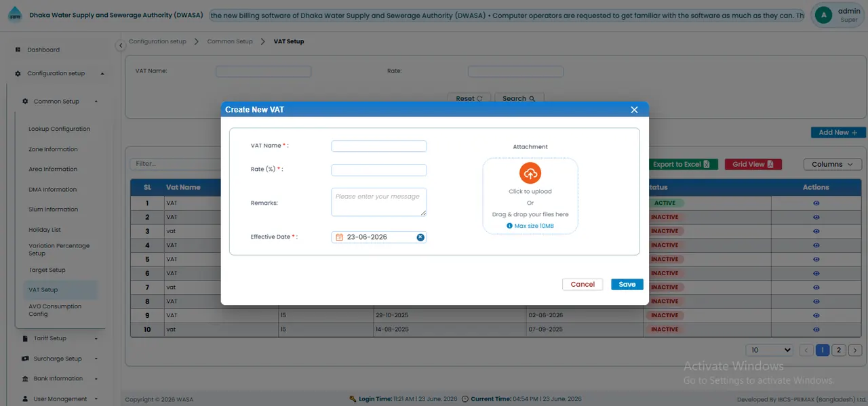This screenshot has width=868, height=406.
Task: View row 4 using the eye icon
Action: pyautogui.click(x=816, y=245)
